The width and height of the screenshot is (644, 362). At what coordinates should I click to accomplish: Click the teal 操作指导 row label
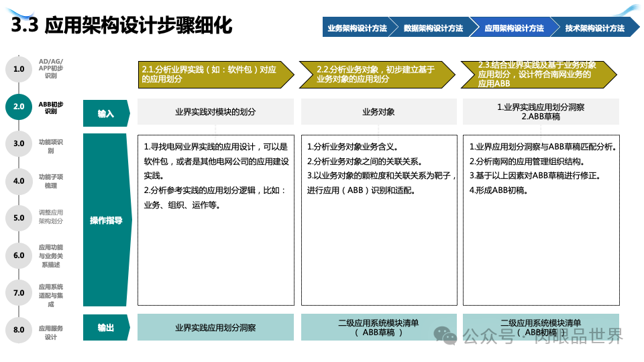pos(107,220)
